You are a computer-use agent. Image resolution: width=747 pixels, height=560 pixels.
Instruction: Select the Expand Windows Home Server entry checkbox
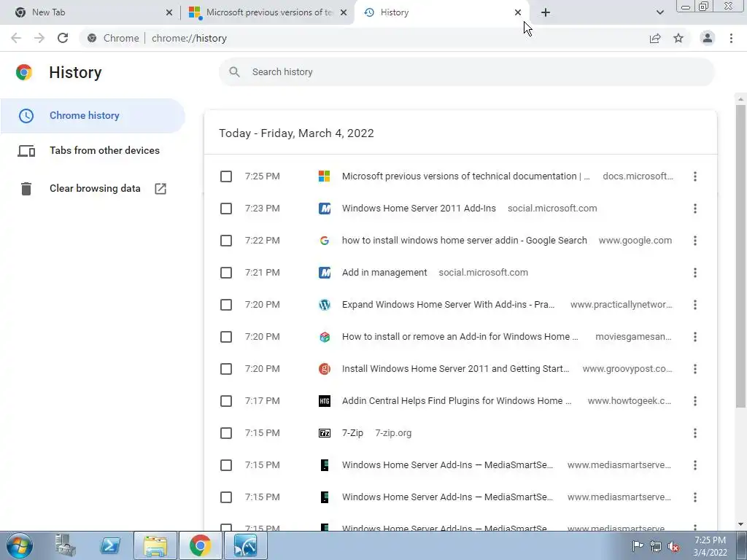226,305
